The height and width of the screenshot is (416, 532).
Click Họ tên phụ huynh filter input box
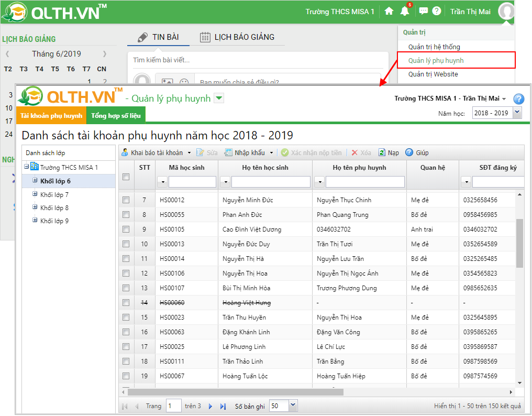tap(365, 182)
